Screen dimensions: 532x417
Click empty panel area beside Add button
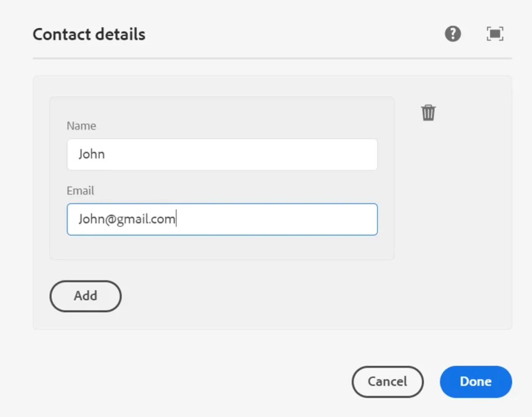pos(269,296)
